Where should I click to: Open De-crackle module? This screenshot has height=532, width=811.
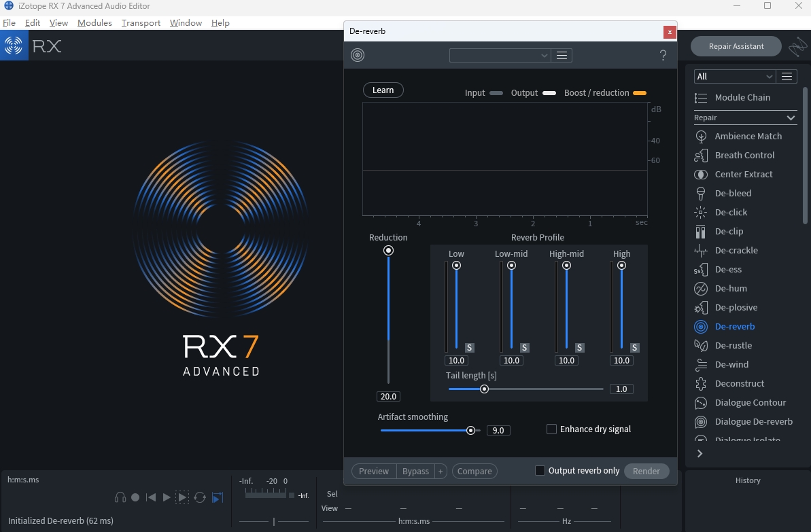(x=725, y=250)
